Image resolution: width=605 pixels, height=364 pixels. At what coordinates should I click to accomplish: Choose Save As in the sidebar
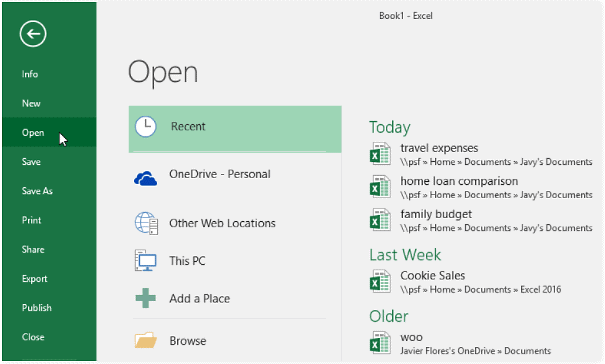(37, 191)
